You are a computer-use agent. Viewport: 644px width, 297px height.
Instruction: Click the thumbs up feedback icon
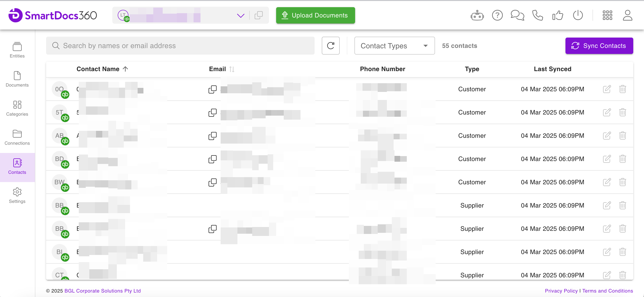tap(557, 15)
